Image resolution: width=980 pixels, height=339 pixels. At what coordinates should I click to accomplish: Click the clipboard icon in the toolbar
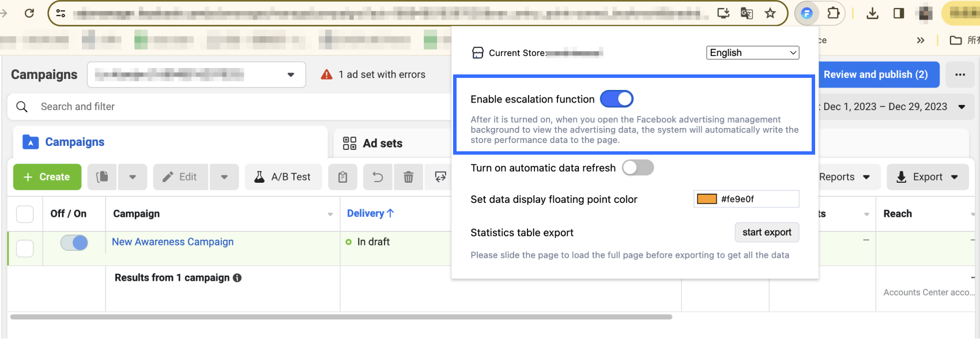343,177
